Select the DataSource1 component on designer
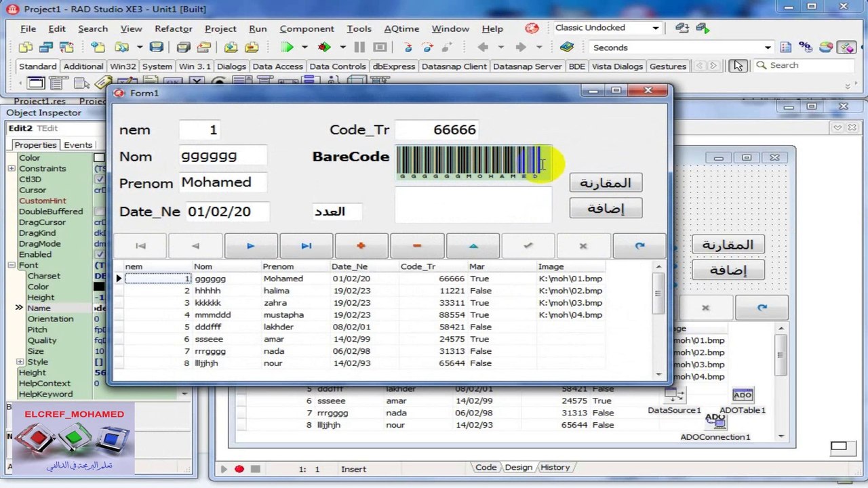Image resolution: width=868 pixels, height=488 pixels. pos(674,395)
